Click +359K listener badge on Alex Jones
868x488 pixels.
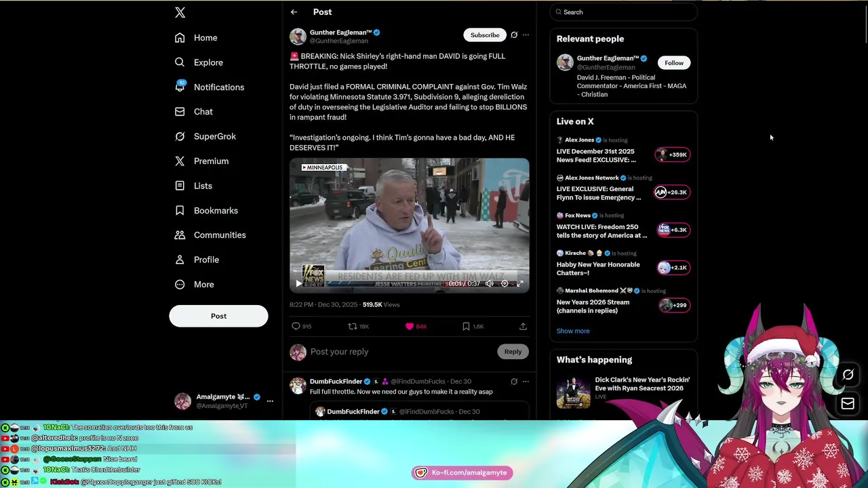coord(672,155)
